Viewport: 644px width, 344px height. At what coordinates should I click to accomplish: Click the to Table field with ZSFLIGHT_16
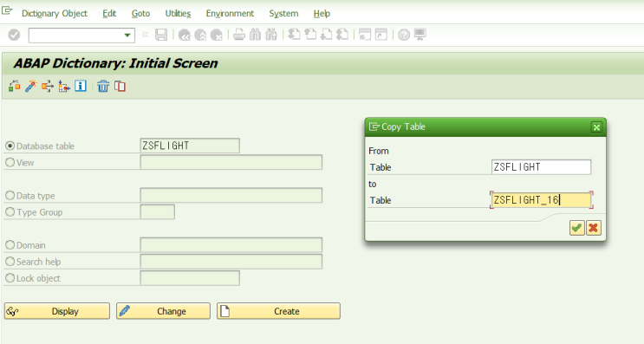pos(542,200)
